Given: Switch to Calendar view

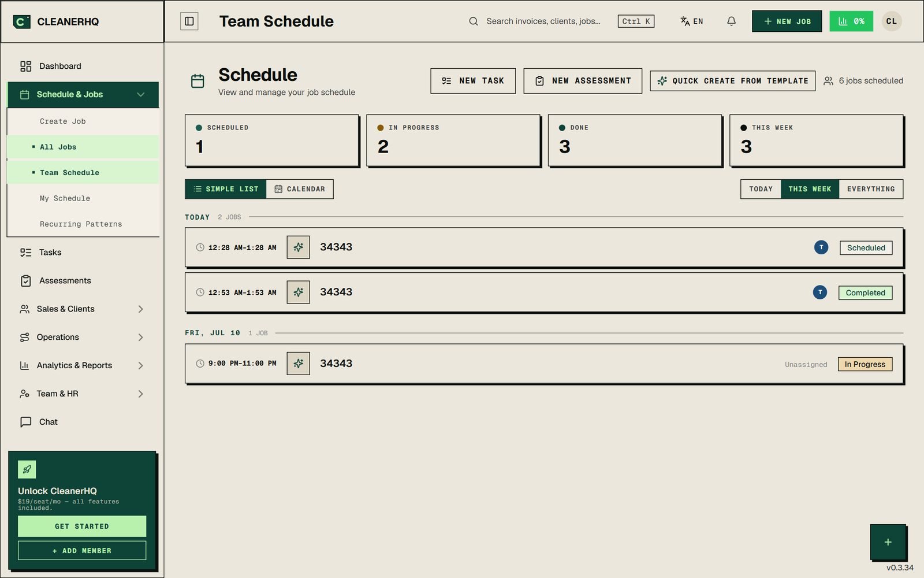Looking at the screenshot, I should coord(300,189).
